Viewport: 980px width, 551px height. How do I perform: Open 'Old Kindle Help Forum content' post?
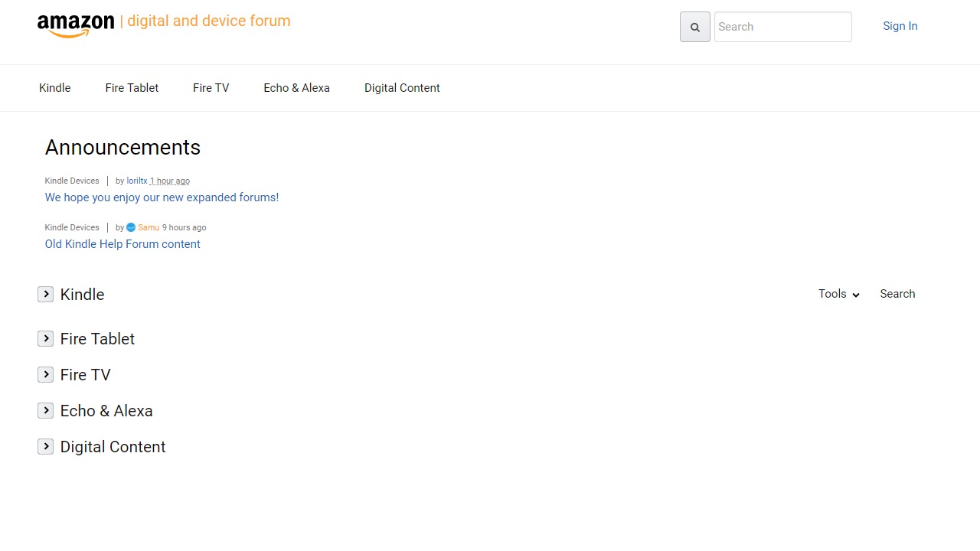(x=122, y=244)
